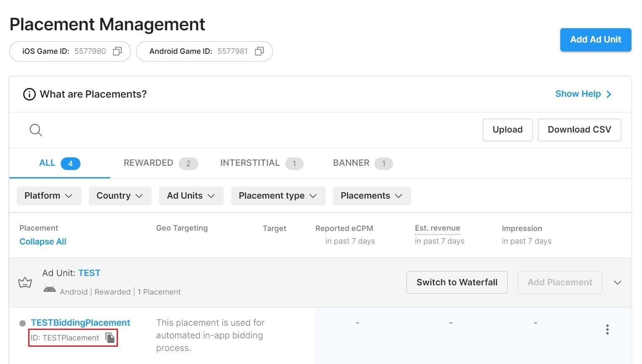This screenshot has width=642, height=364.
Task: Select the BANNER tab
Action: point(362,163)
